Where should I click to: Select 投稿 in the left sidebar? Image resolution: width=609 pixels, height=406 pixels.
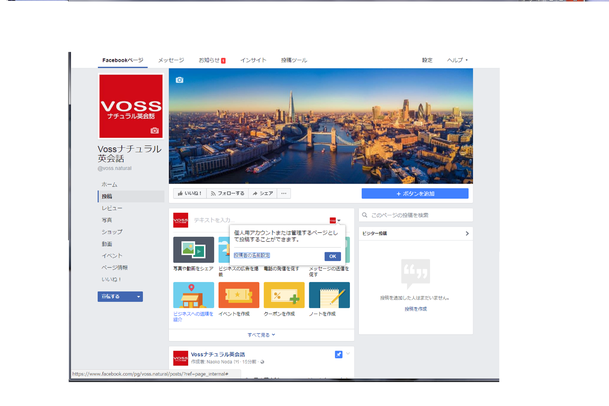coord(130,196)
